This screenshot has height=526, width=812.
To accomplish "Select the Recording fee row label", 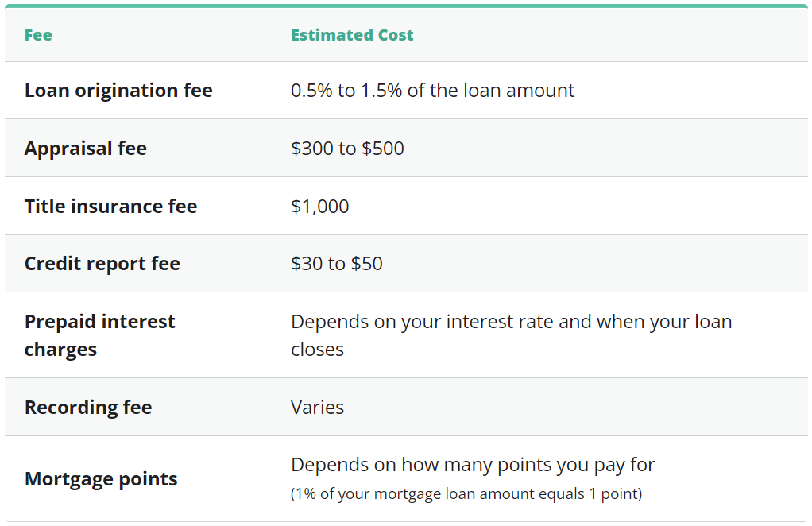I will [x=88, y=408].
